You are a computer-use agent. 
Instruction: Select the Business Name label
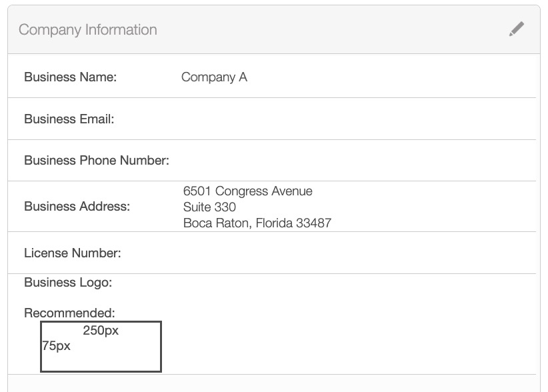(70, 77)
